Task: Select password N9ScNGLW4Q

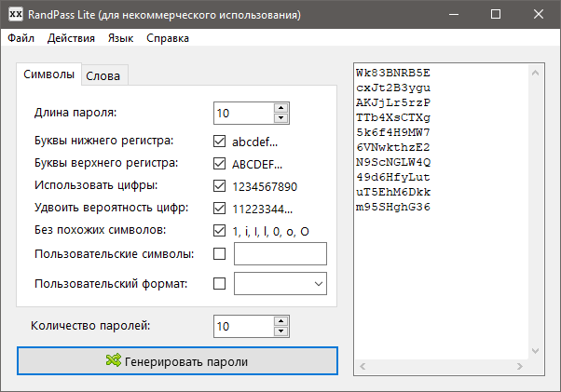Action: [393, 162]
